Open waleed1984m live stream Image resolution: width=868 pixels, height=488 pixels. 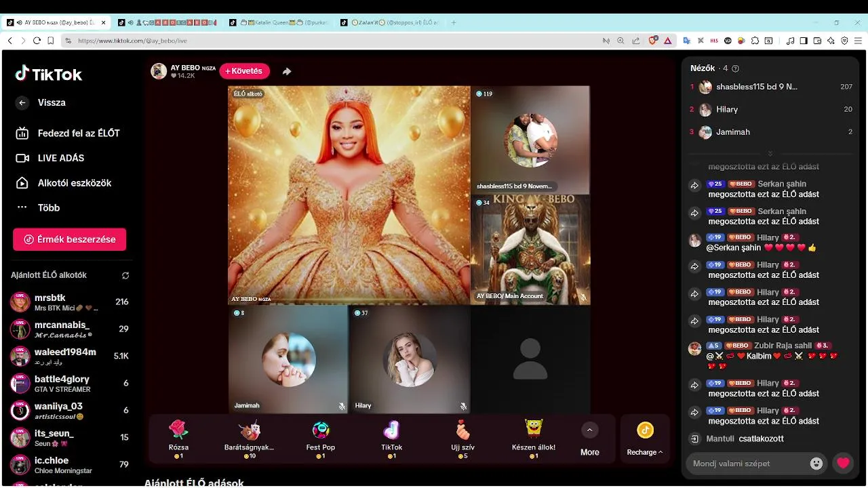(70, 357)
